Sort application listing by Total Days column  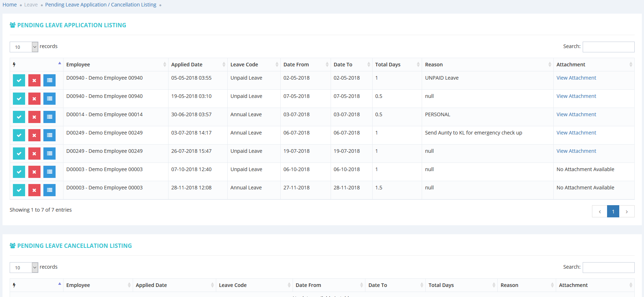[x=397, y=65]
